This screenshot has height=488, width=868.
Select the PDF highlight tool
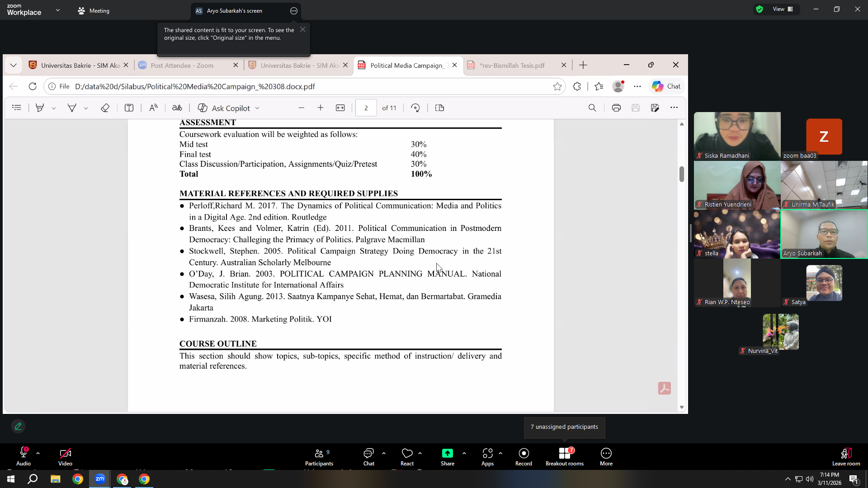(40, 108)
